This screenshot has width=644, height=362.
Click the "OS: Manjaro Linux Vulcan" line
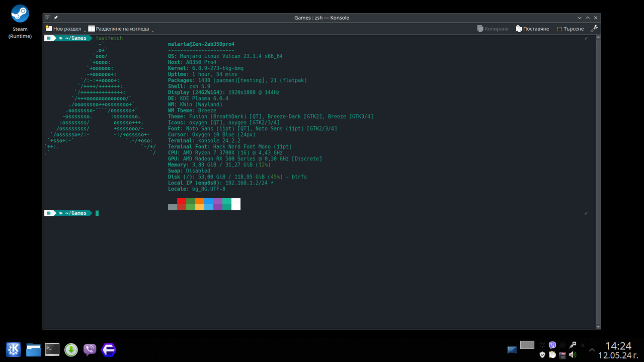pyautogui.click(x=225, y=56)
